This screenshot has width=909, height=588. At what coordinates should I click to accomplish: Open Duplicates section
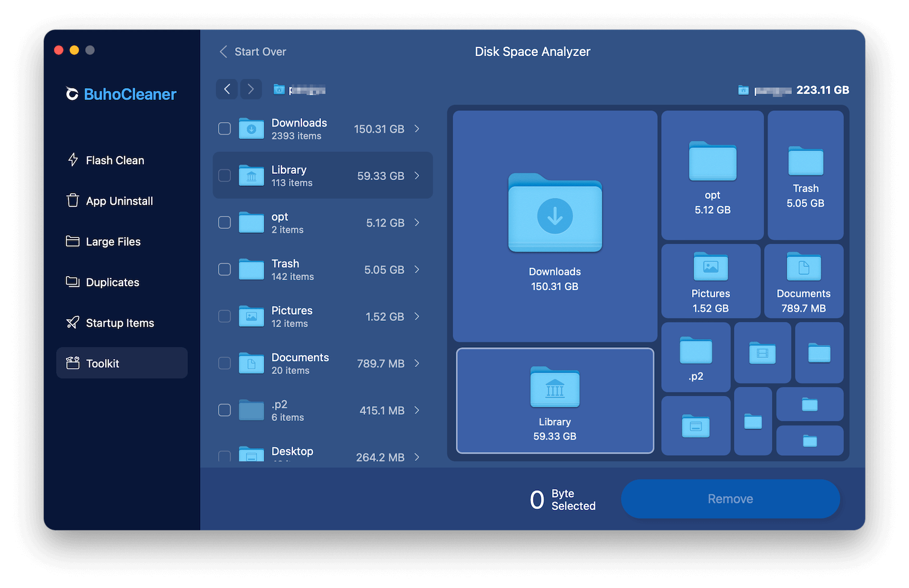point(122,282)
